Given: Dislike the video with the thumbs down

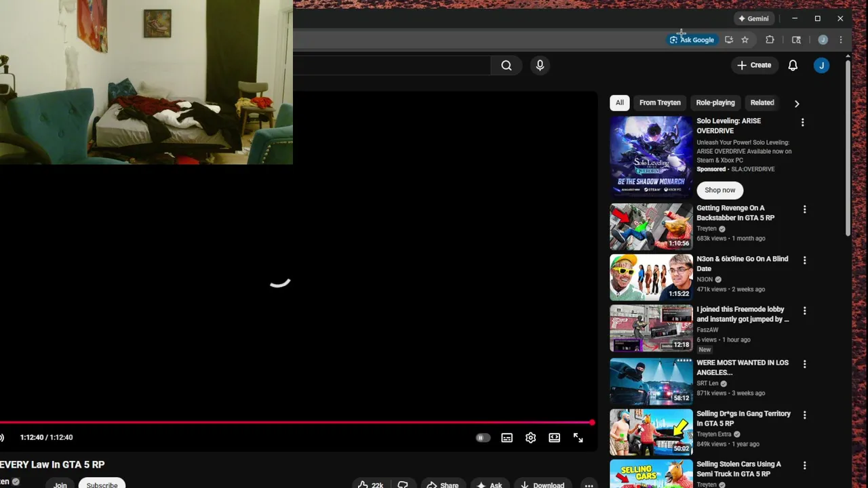Looking at the screenshot, I should (x=403, y=485).
